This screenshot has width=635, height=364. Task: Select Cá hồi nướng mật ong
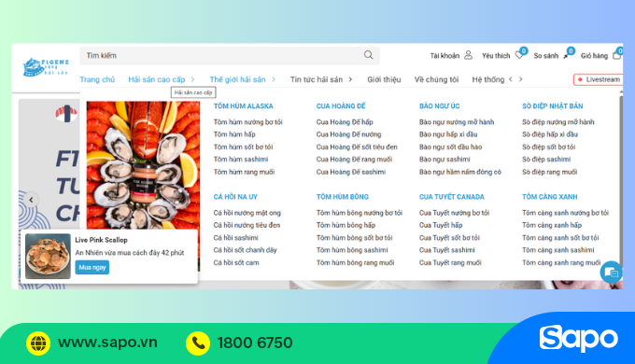247,213
